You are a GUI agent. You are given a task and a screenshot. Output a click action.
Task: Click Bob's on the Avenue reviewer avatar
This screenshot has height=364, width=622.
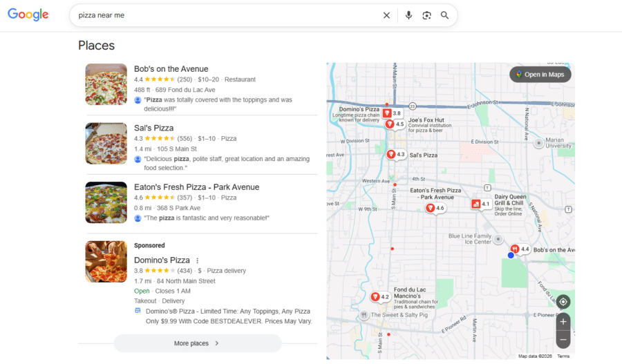pyautogui.click(x=138, y=100)
